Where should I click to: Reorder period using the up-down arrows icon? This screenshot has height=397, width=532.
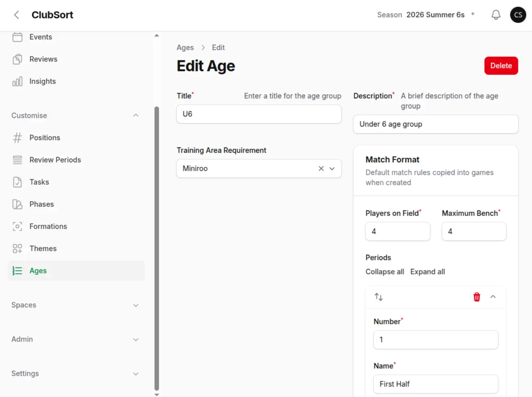(x=378, y=297)
